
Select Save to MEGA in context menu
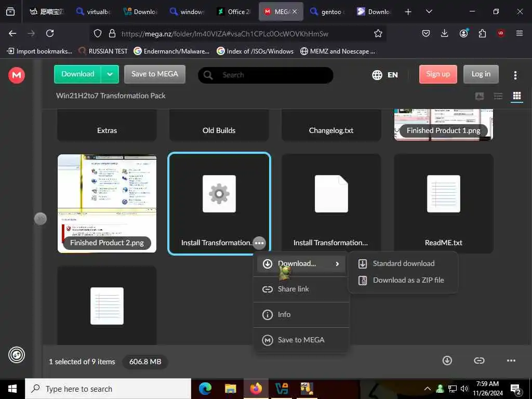(301, 340)
